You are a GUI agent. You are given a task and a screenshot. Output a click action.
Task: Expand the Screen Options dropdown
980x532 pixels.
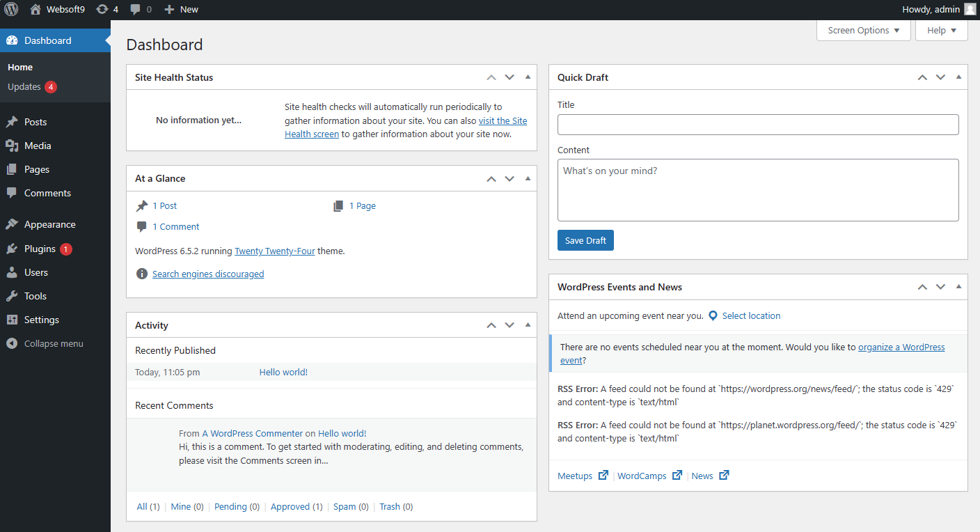(863, 31)
